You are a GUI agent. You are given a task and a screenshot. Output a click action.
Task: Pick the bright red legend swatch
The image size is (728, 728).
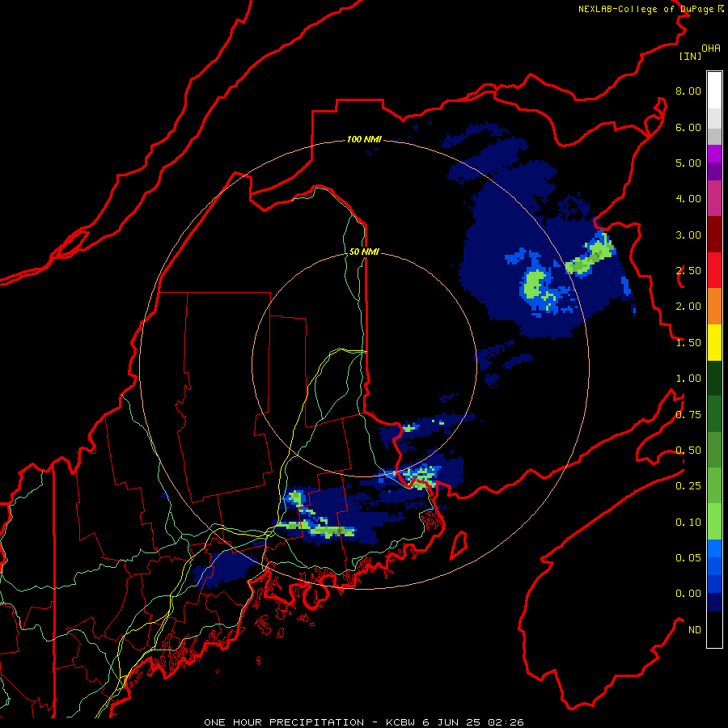click(x=714, y=271)
